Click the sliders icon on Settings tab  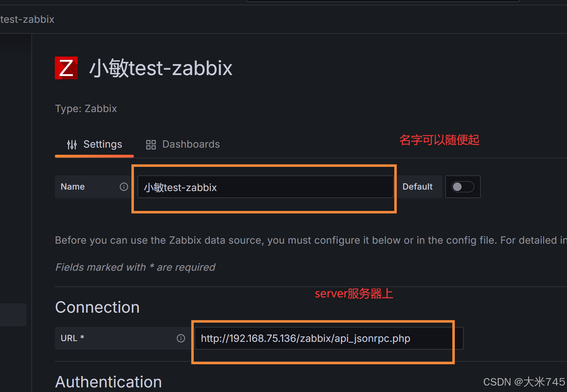(72, 144)
